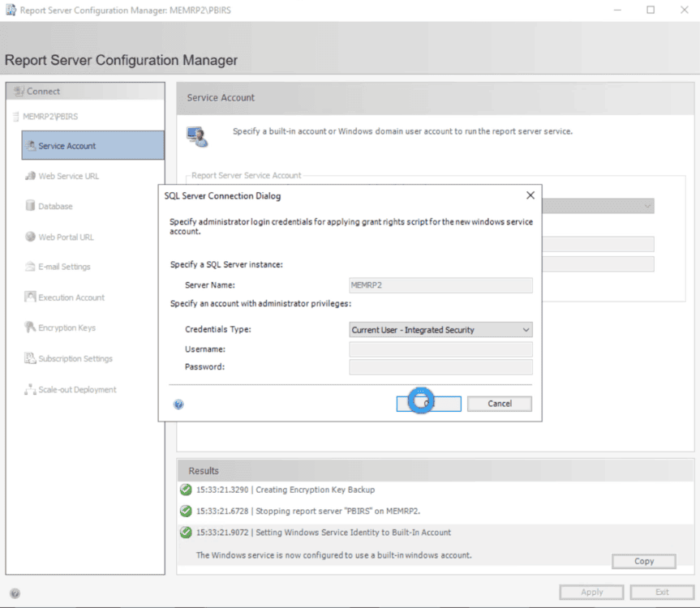Click the Web Portal URL globe icon
Image resolution: width=700 pixels, height=608 pixels.
tap(30, 237)
